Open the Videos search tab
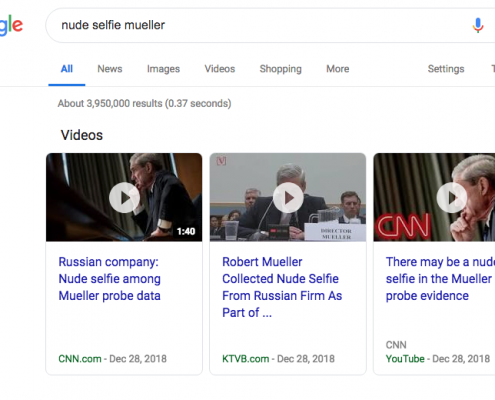Screen dimensions: 495x400 tap(220, 69)
